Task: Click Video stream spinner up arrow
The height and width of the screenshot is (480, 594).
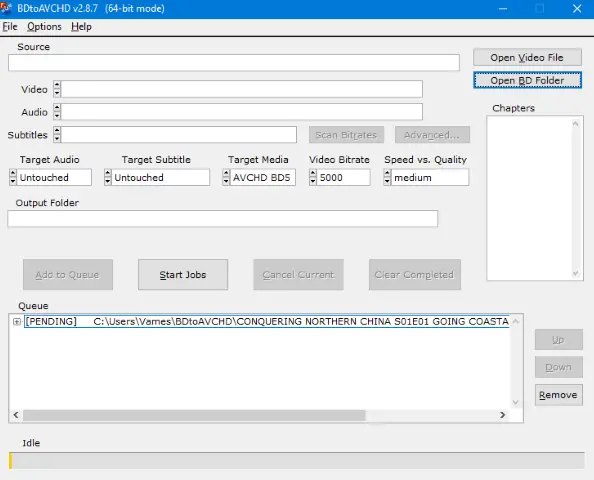Action: [x=57, y=85]
